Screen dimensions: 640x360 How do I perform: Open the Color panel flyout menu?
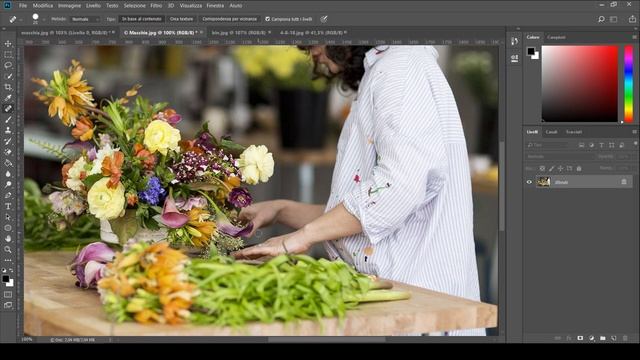pos(634,37)
